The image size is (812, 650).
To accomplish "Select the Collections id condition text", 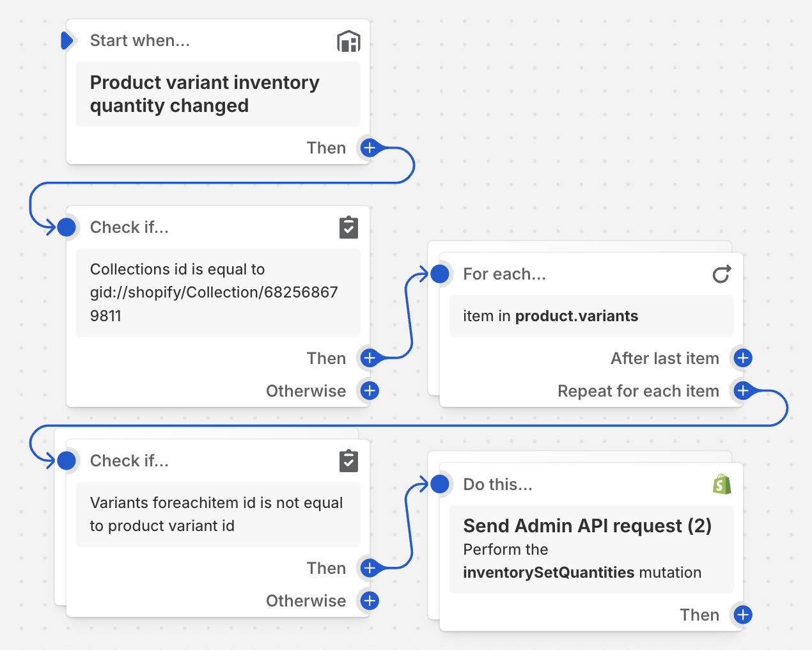I will point(217,292).
